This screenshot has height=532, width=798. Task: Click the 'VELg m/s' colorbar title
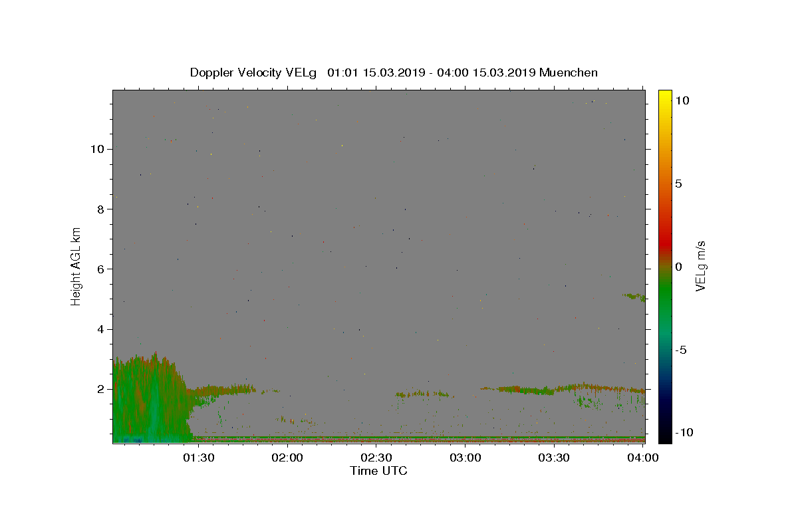tap(700, 266)
